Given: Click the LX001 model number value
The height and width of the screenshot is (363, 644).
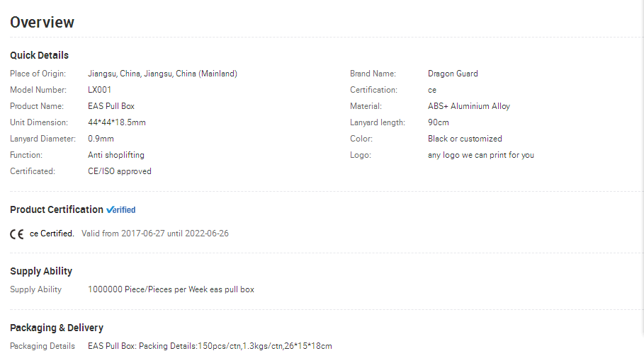Looking at the screenshot, I should coord(99,90).
